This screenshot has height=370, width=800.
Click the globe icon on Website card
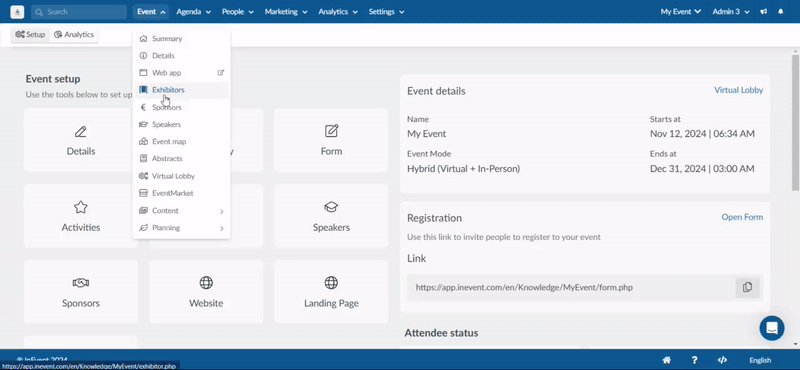tap(206, 282)
